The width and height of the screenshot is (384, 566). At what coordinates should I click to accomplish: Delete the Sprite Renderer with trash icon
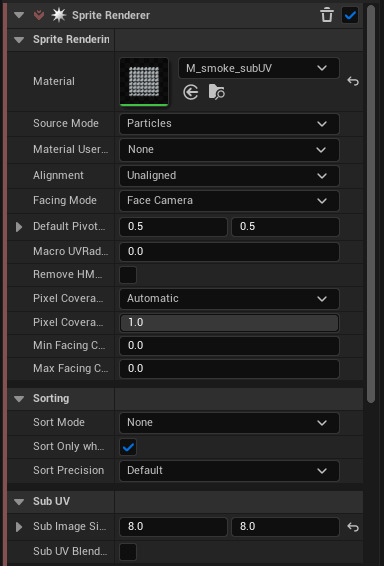[x=327, y=15]
